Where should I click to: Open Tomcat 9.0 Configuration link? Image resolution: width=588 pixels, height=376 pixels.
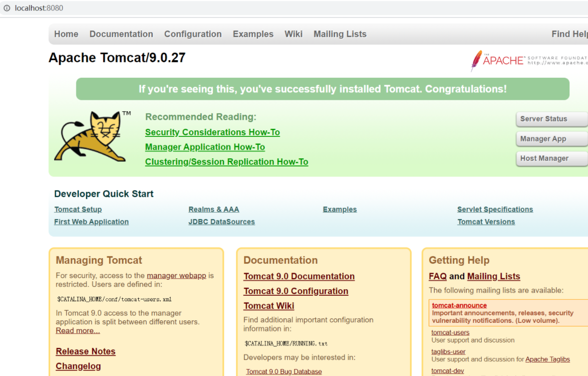(x=296, y=291)
